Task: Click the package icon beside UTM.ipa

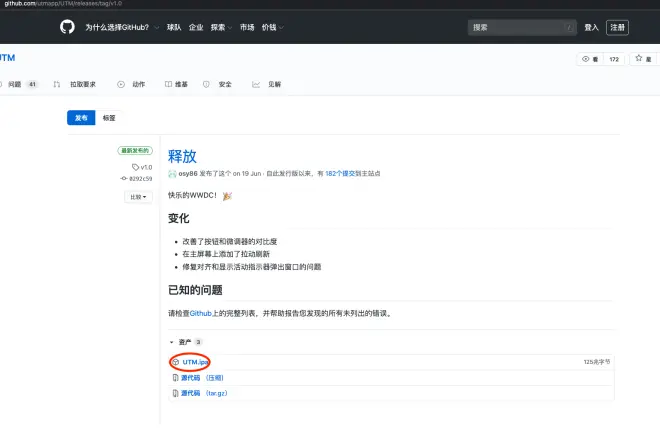Action: tap(176, 362)
